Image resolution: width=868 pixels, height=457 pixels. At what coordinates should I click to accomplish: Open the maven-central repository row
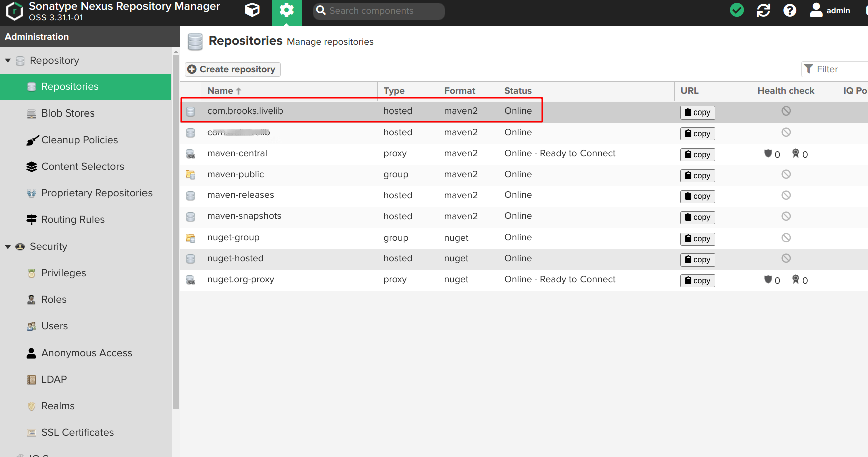pos(524,154)
